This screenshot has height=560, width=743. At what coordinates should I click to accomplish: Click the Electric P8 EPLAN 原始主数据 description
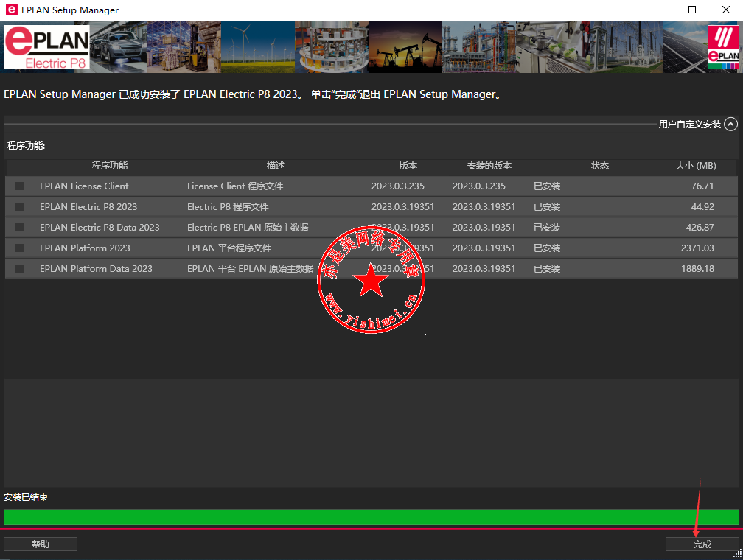(x=248, y=228)
